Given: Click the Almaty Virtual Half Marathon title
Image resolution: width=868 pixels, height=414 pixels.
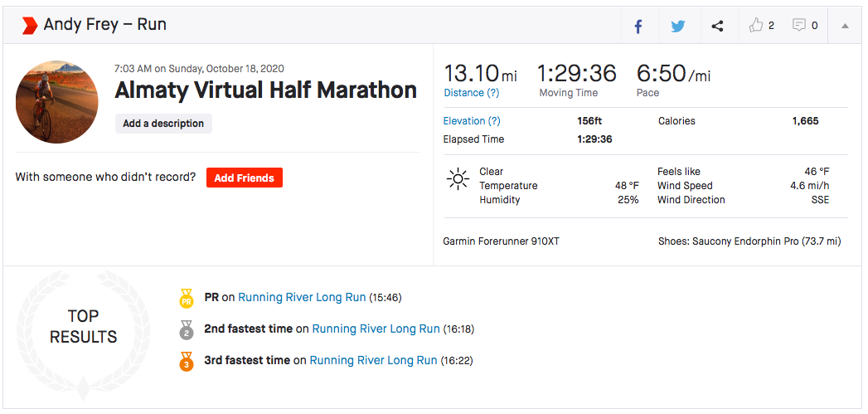Looking at the screenshot, I should [x=265, y=90].
